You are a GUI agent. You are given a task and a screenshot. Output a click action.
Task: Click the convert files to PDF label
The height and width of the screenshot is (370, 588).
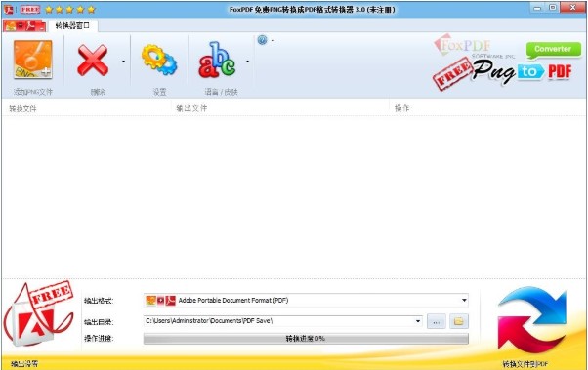525,363
